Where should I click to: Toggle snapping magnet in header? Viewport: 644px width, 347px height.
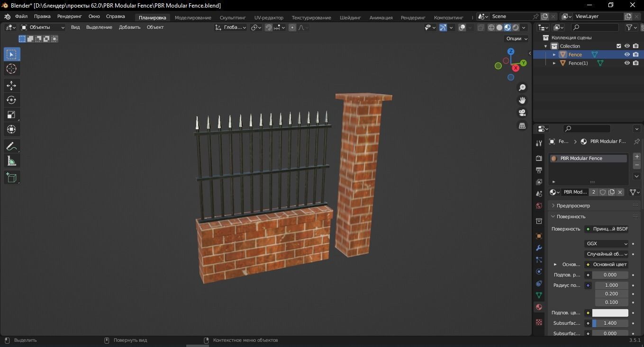click(268, 27)
